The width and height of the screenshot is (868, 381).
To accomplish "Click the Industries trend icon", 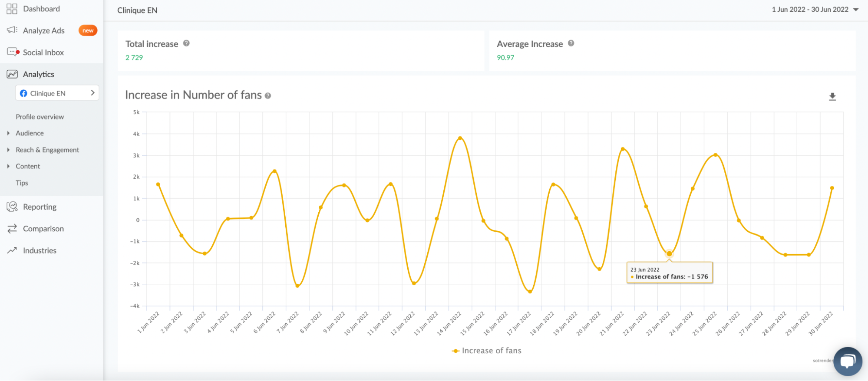I will click(12, 250).
